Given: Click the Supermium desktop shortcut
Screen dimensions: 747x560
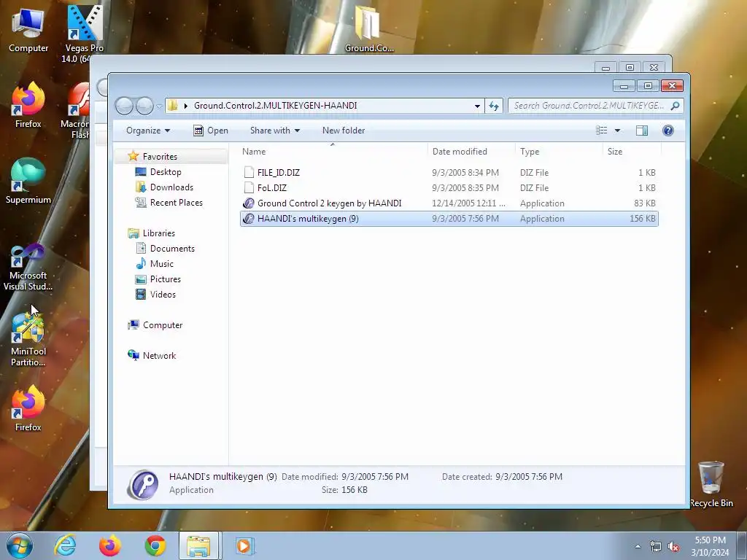Looking at the screenshot, I should (28, 182).
